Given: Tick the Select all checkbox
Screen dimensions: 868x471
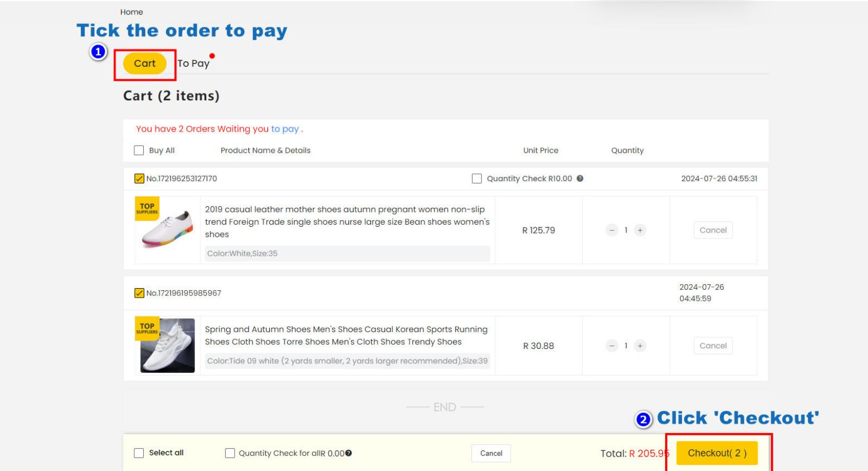Looking at the screenshot, I should point(139,453).
